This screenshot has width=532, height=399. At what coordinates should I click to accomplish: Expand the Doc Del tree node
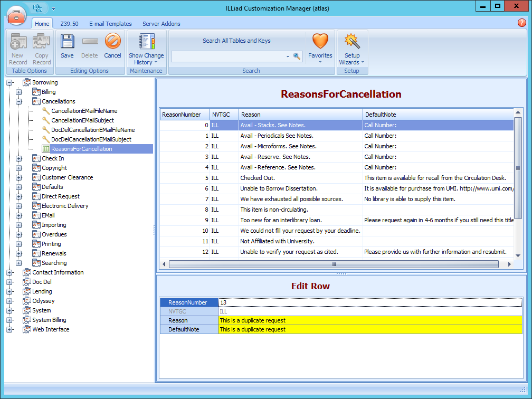tap(10, 282)
